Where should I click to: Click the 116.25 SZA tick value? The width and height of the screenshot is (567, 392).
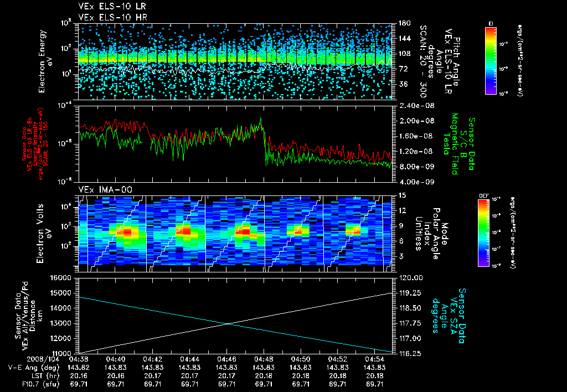tap(410, 353)
